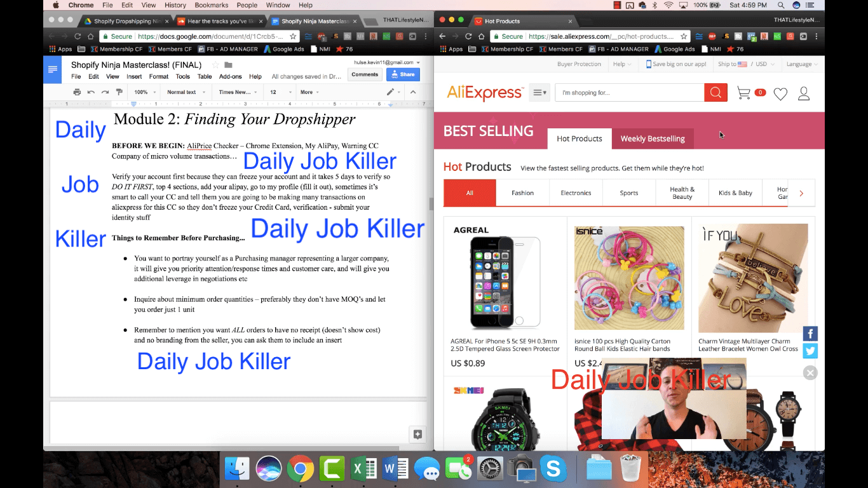Expand the More toolbar options
868x488 pixels.
coord(310,92)
